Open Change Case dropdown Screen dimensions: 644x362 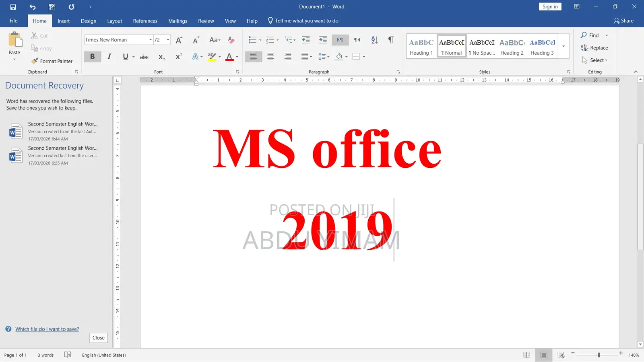[215, 40]
